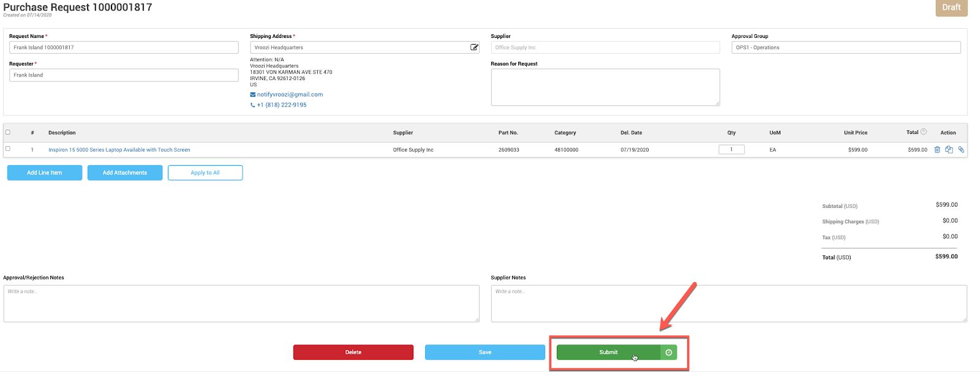Viewport: 980px width, 383px height.
Task: Write in Approval/Rejection Notes box
Action: pyautogui.click(x=241, y=303)
